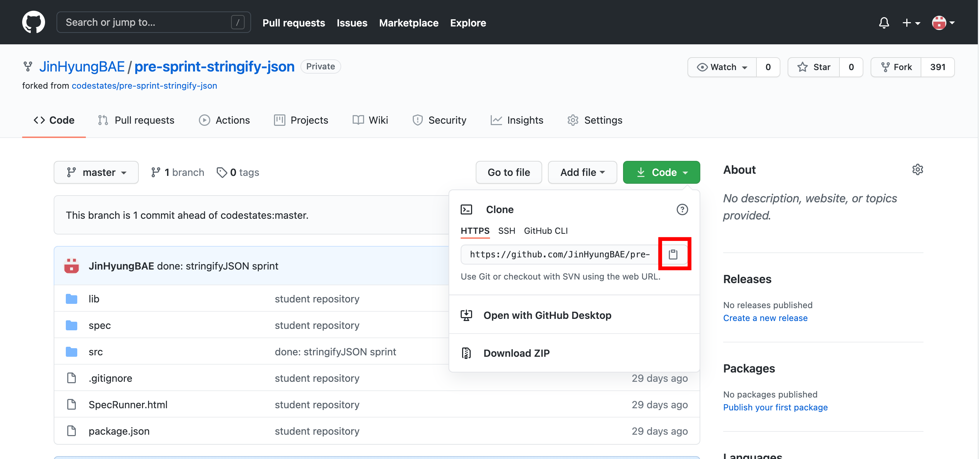Viewport: 980px width, 459px height.
Task: Open the lib folder
Action: [94, 299]
